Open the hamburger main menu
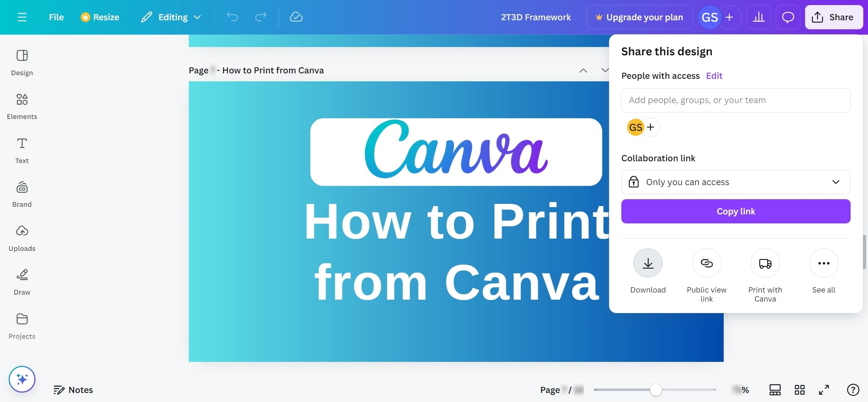This screenshot has height=402, width=868. tap(22, 17)
